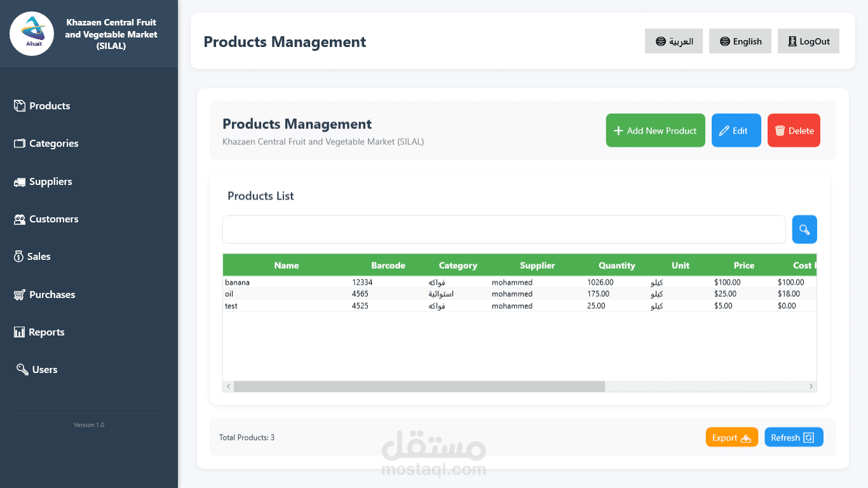The height and width of the screenshot is (488, 868).
Task: Click the Category column header
Action: point(458,266)
